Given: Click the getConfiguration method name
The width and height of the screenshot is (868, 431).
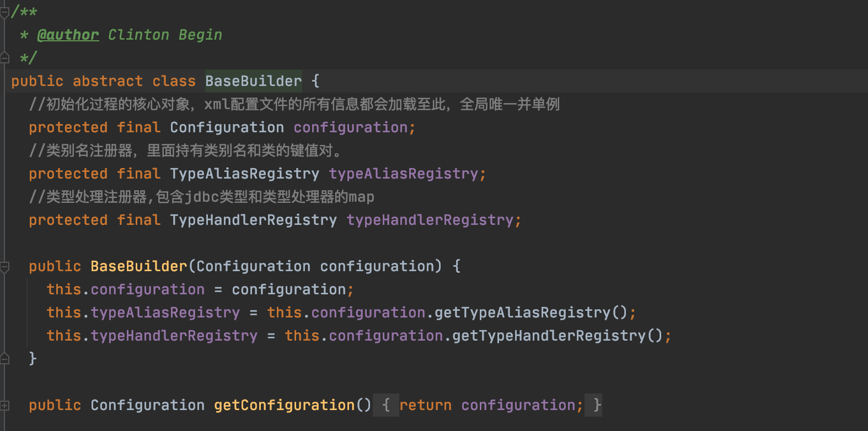Looking at the screenshot, I should 284,405.
